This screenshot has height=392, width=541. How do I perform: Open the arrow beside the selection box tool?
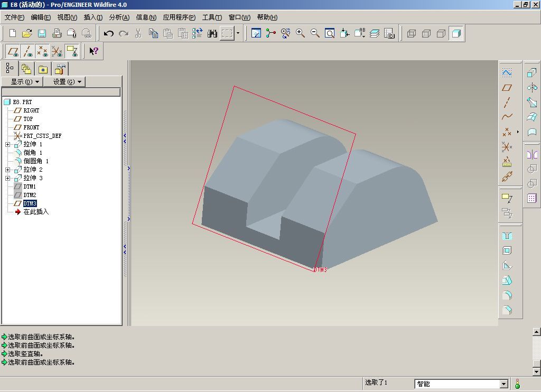tap(238, 33)
